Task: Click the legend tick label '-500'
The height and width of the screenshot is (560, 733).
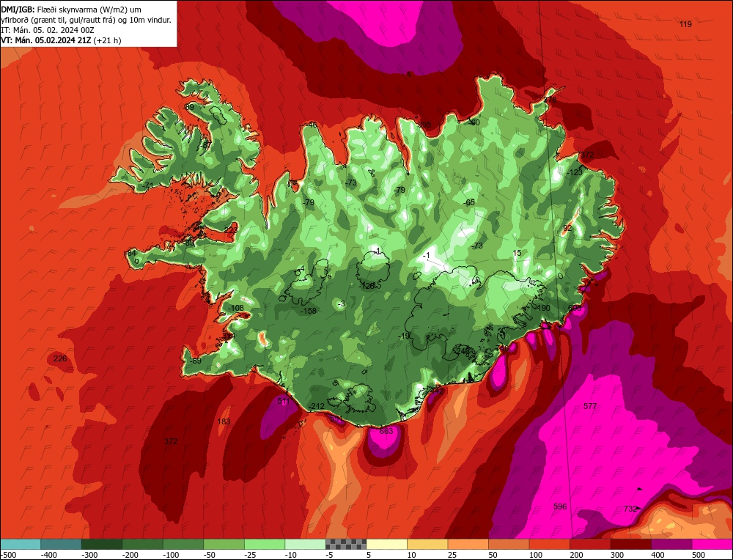Action: pos(10,555)
